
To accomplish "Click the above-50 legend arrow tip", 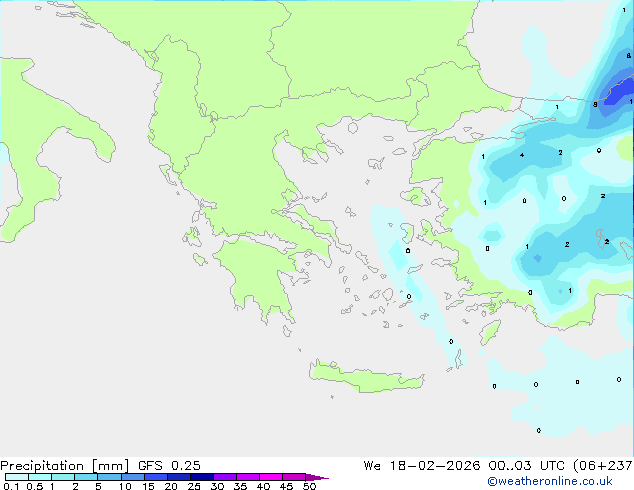I will 317,477.
